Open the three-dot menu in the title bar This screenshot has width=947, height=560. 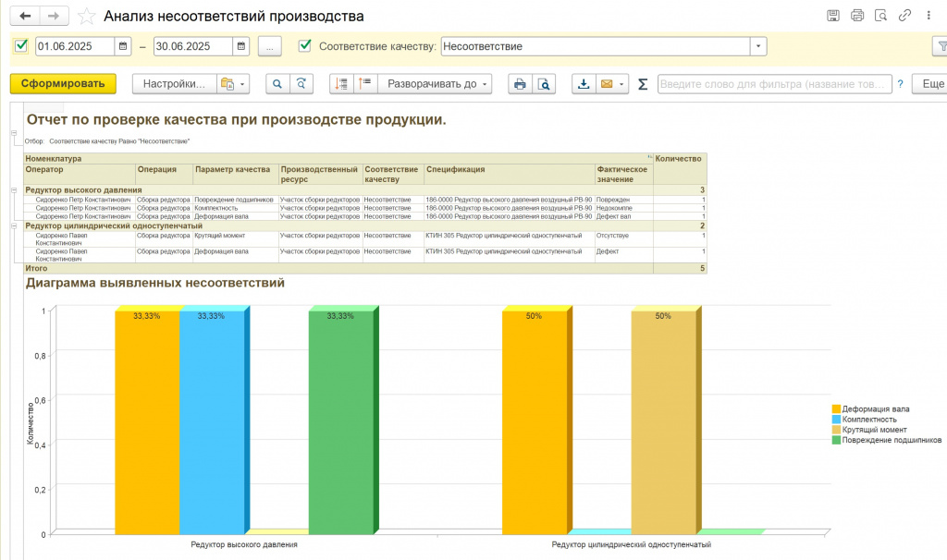point(929,16)
